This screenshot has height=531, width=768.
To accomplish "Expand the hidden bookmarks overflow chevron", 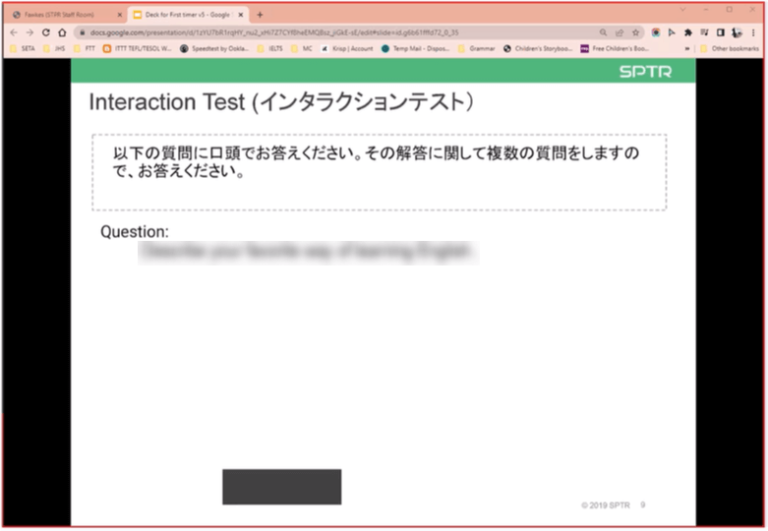I will (687, 48).
